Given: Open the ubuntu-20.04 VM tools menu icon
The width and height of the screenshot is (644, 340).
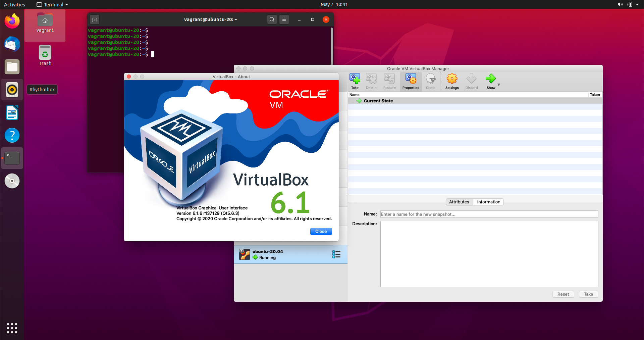Looking at the screenshot, I should [336, 254].
